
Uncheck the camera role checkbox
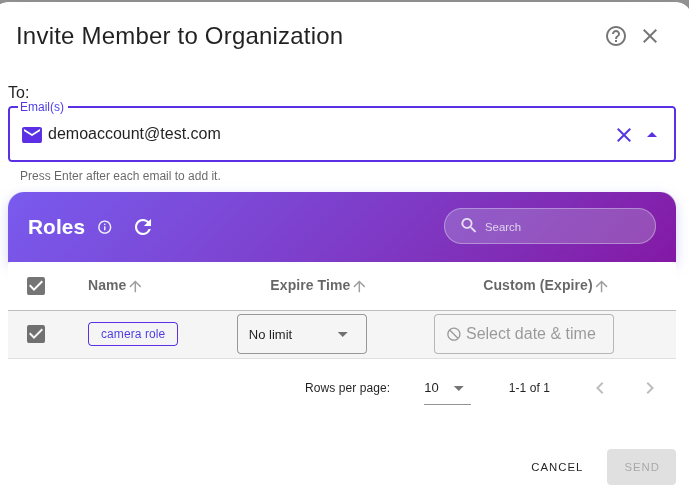pos(36,334)
